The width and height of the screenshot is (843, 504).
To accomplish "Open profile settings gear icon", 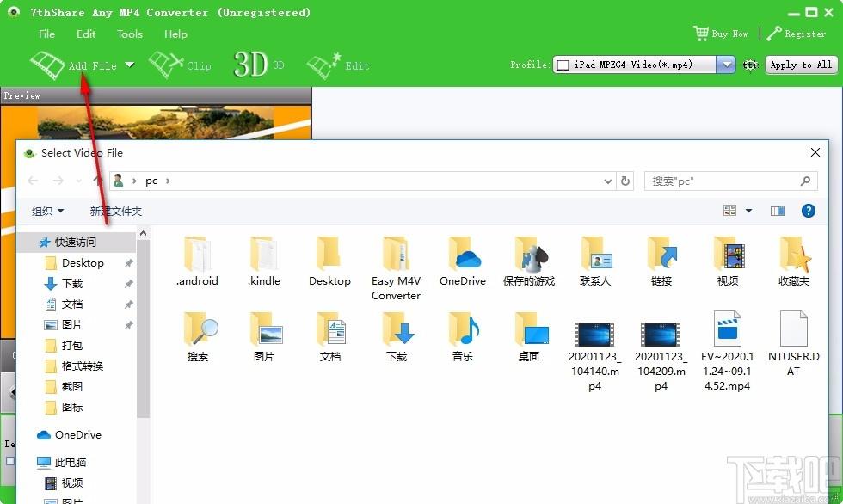I will pyautogui.click(x=750, y=65).
